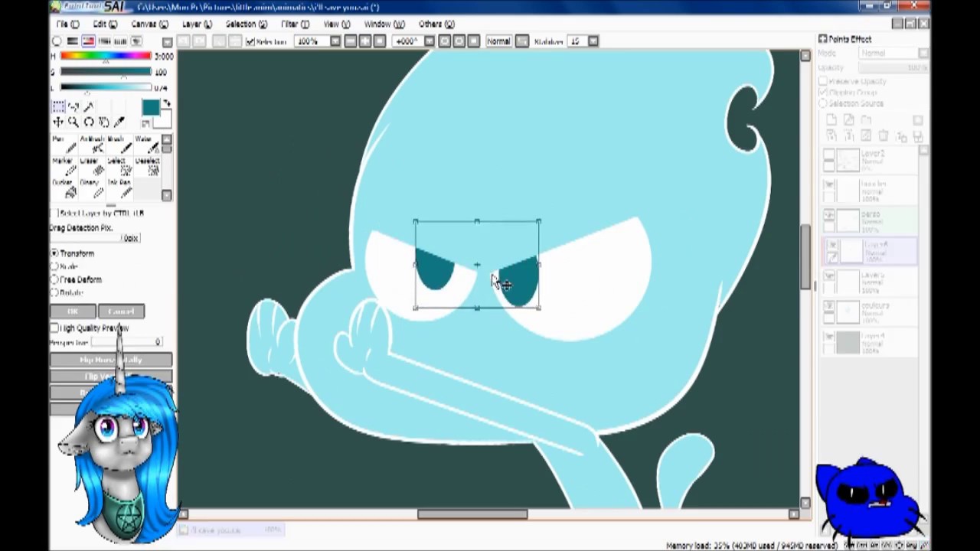The width and height of the screenshot is (980, 551).
Task: Adjust the Saturation slider
Action: click(x=106, y=72)
